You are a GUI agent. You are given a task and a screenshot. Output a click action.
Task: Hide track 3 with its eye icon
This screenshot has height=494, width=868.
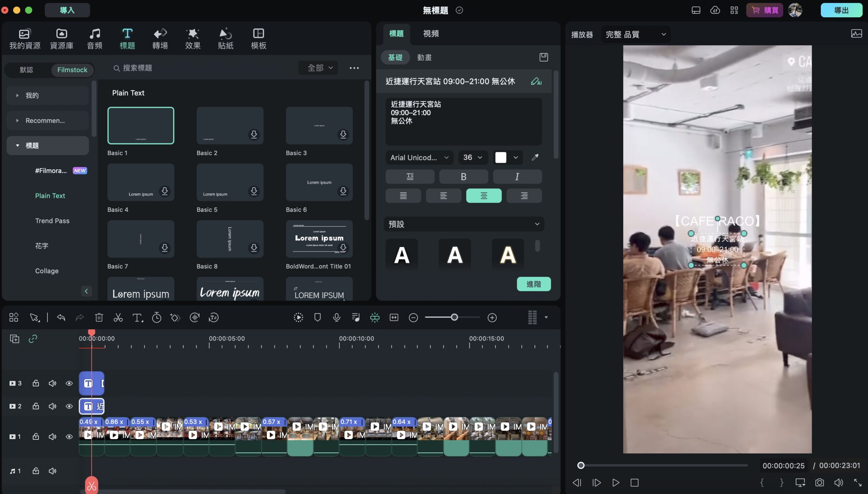pyautogui.click(x=69, y=383)
